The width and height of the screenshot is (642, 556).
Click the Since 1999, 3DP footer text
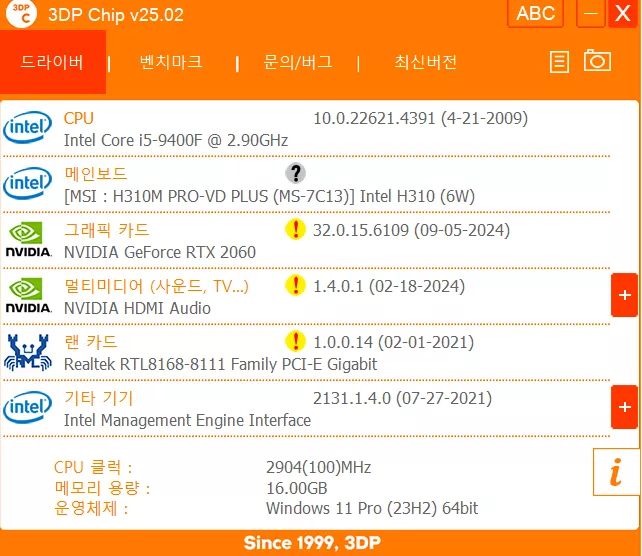click(x=312, y=543)
